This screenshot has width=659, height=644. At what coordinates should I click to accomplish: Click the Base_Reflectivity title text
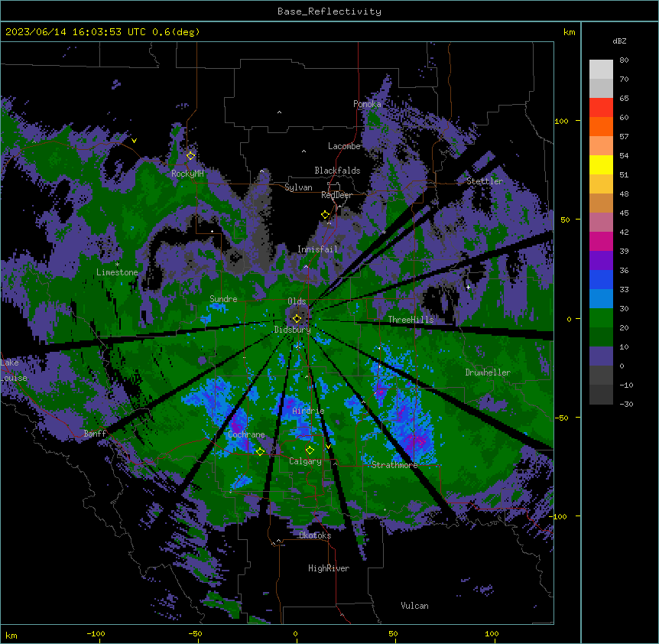tap(329, 11)
